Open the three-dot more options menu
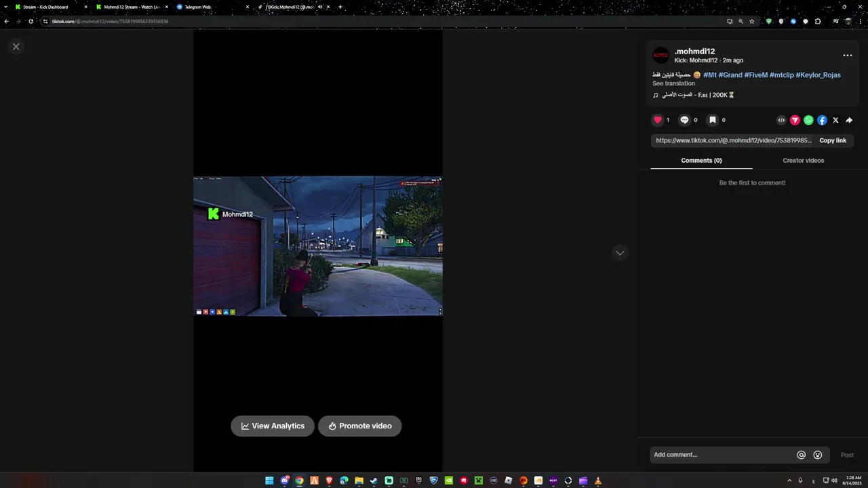 (847, 56)
